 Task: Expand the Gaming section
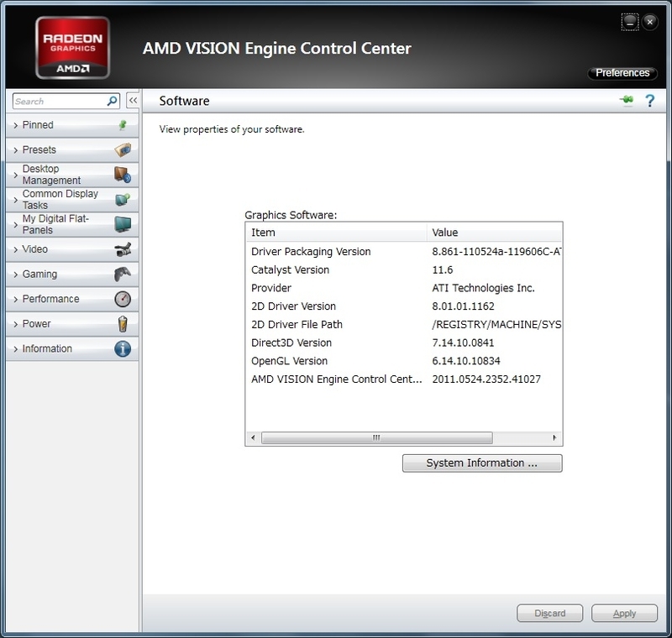(x=72, y=274)
